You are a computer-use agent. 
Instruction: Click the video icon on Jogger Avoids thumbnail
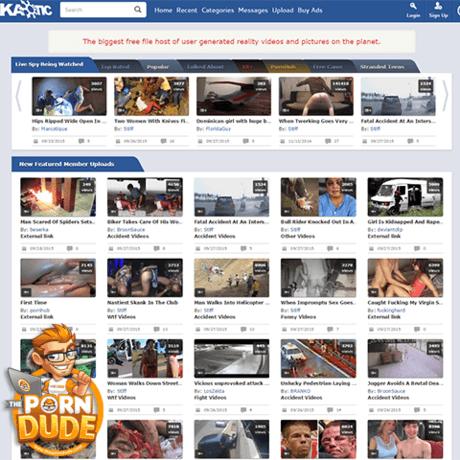pos(374,373)
